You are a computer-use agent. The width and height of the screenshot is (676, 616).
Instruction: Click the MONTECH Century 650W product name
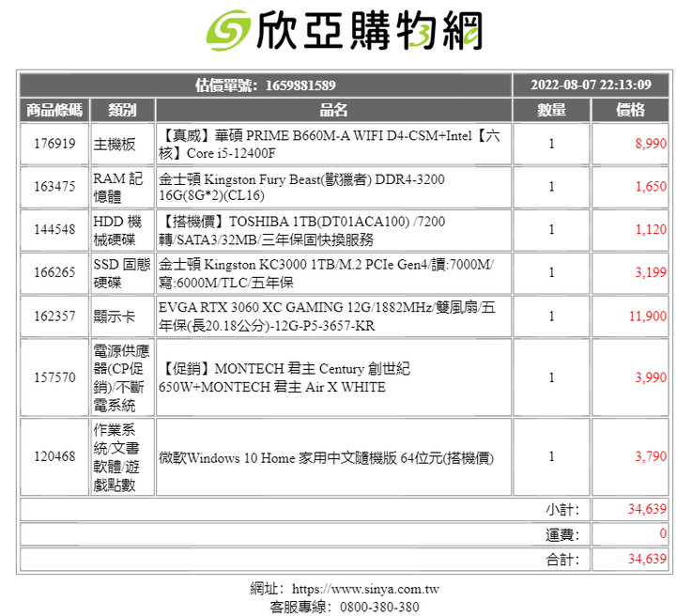[x=284, y=377]
